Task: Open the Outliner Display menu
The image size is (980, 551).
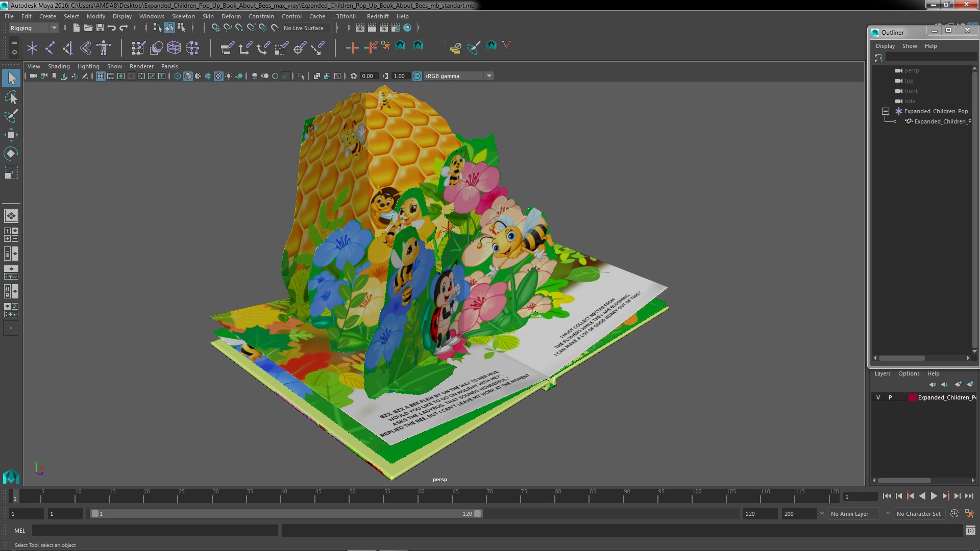Action: pos(885,46)
